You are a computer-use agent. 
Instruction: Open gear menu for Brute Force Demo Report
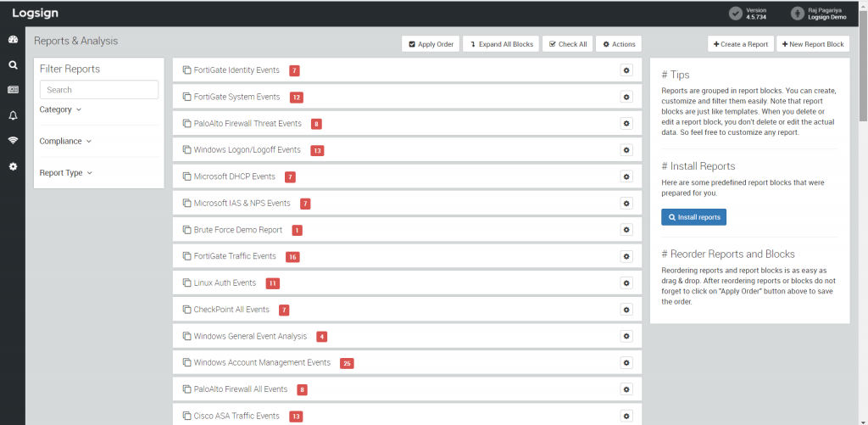[626, 230]
